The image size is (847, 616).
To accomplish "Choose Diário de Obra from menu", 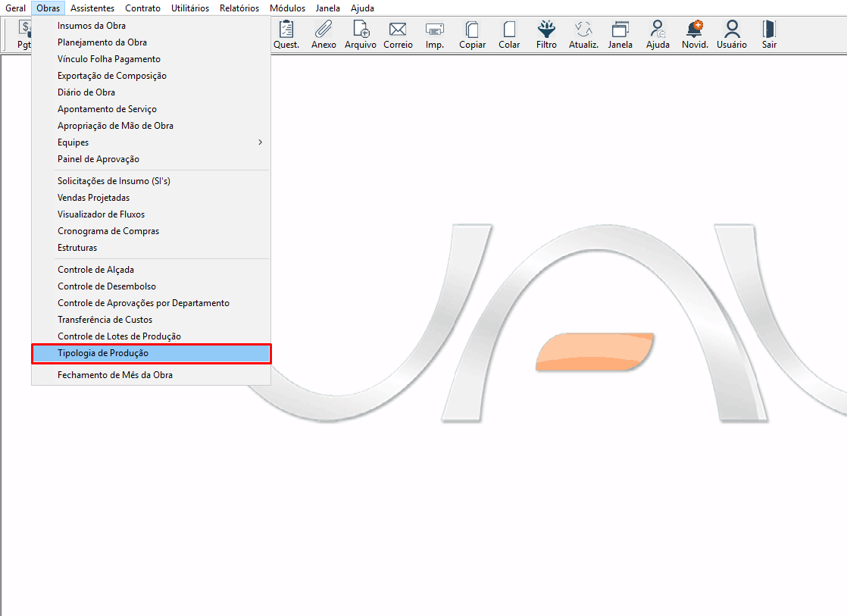I will (x=86, y=92).
